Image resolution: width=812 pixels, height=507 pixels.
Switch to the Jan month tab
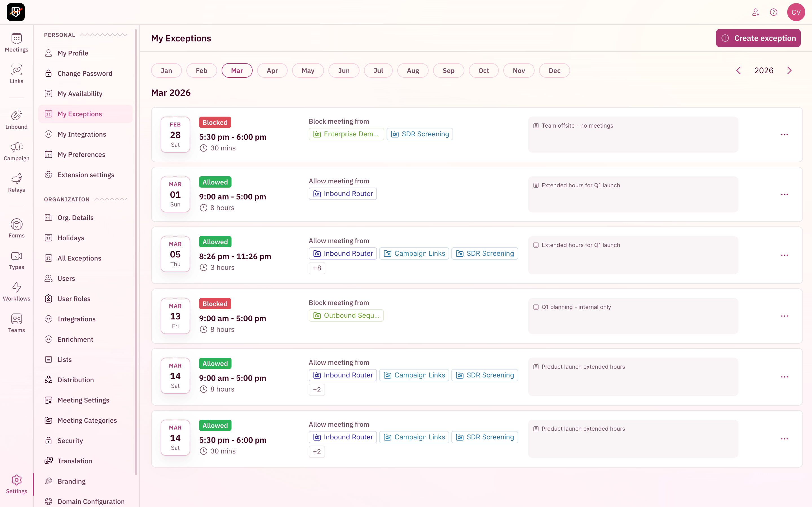click(166, 70)
